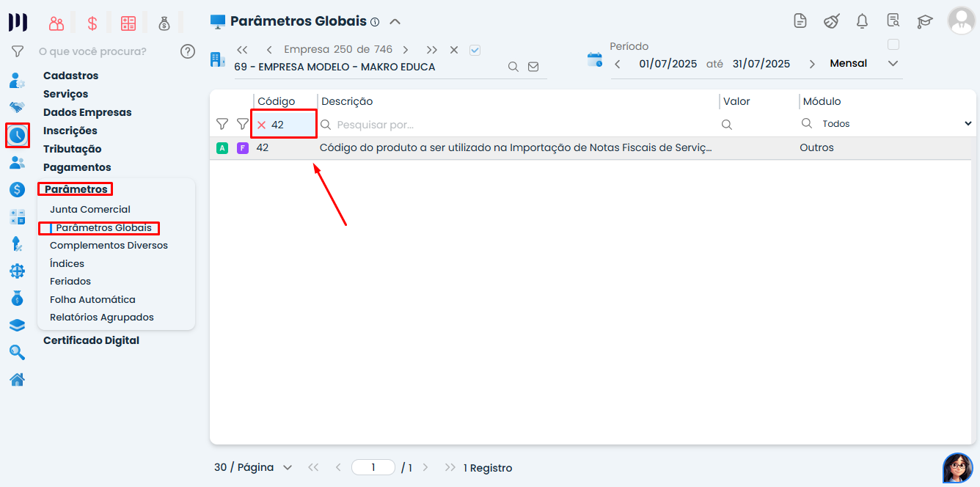Click the help question mark icon
980x487 pixels.
point(188,51)
